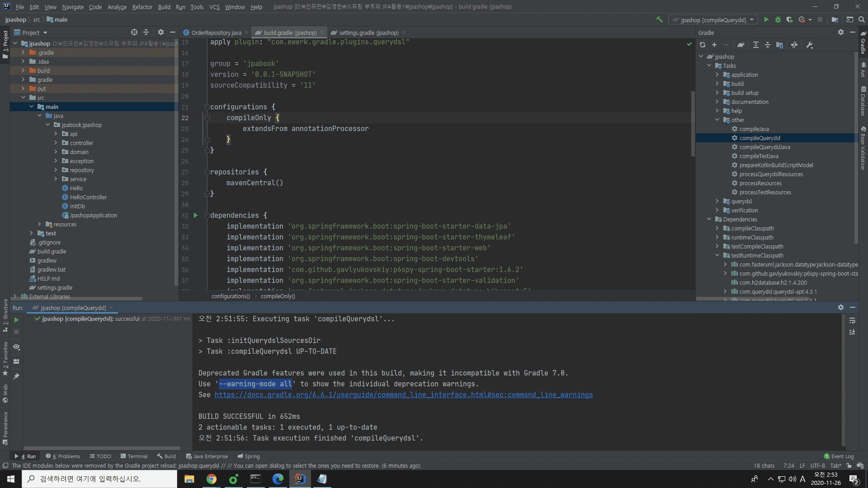The width and height of the screenshot is (868, 488).
Task: Expand all nodes in Gradle panel
Action: pos(756,45)
